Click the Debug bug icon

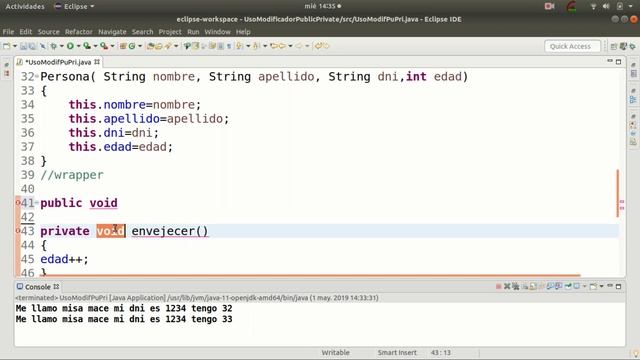(x=53, y=46)
